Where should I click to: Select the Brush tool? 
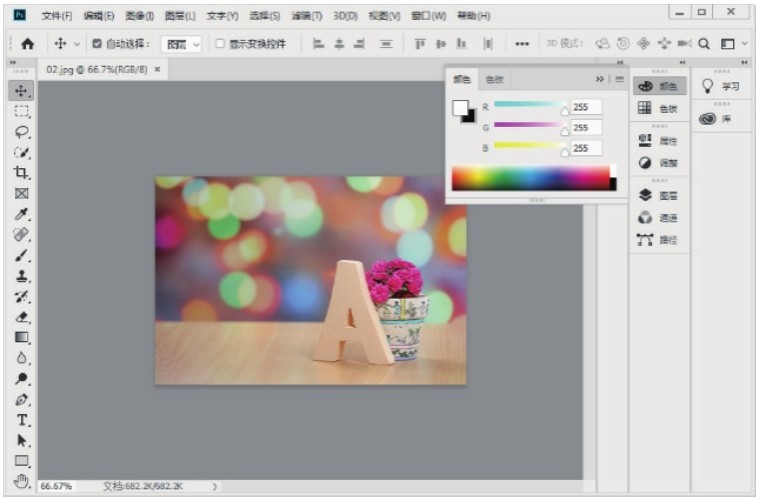coord(22,255)
